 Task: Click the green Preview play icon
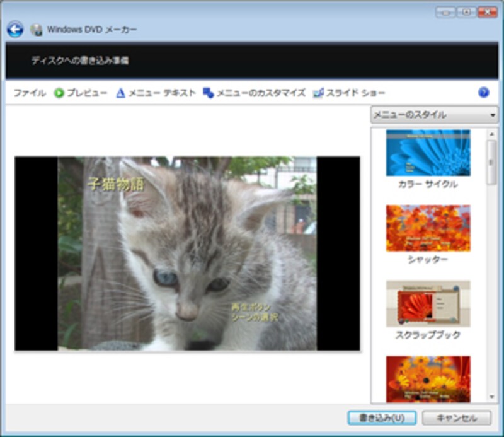59,93
